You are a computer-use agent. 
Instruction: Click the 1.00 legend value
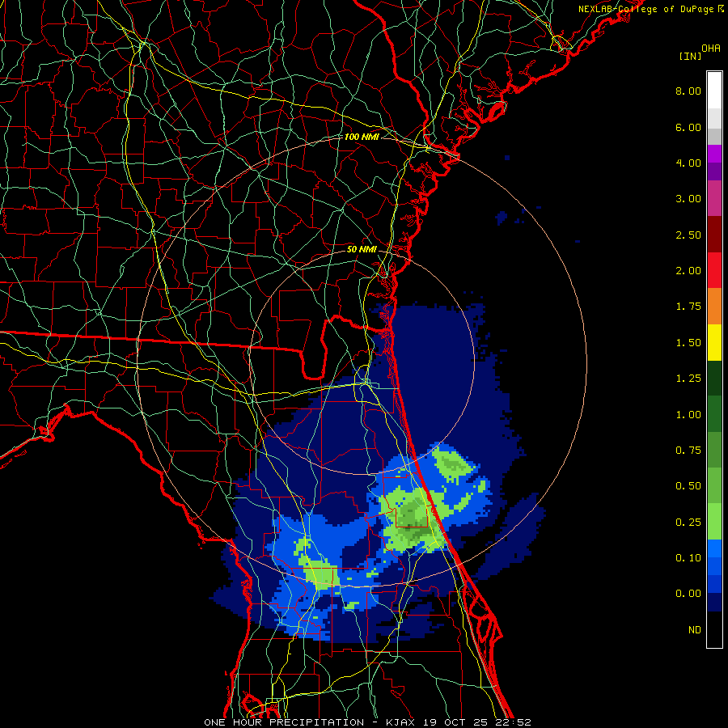(x=688, y=415)
